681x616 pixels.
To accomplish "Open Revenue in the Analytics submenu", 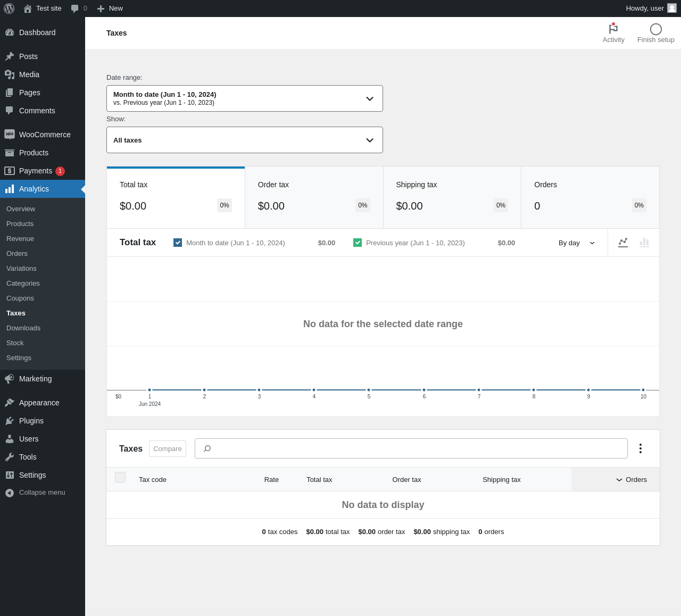I will (x=20, y=239).
